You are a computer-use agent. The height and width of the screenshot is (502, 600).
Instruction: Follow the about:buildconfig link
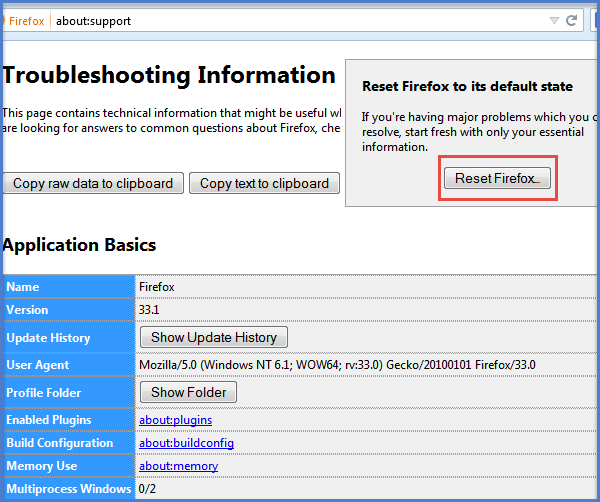pos(186,443)
